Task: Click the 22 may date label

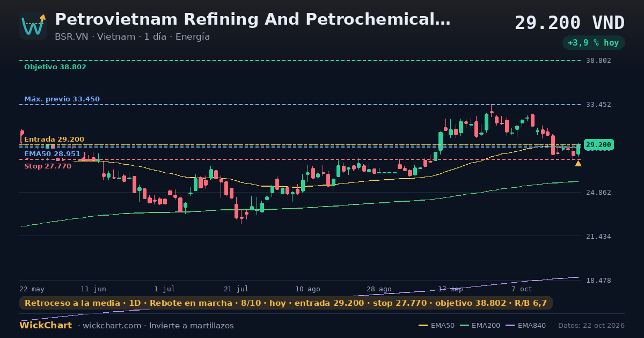Action: 32,289
